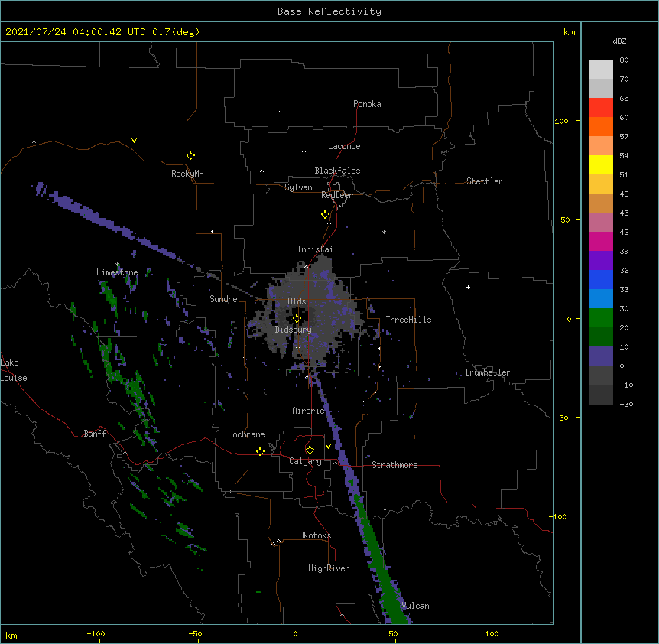Select the yellow 54 dBZ legend swatch

[x=601, y=164]
